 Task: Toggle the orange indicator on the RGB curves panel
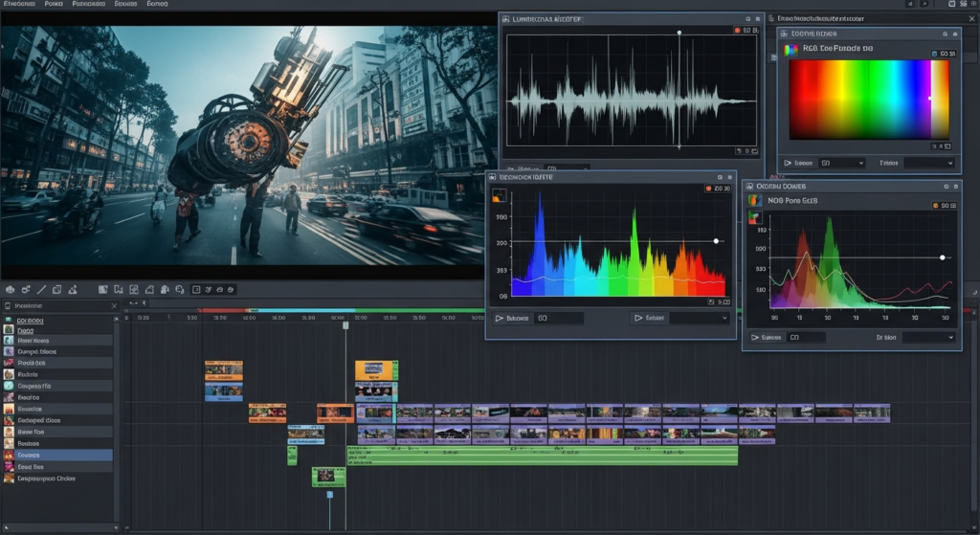pos(936,206)
